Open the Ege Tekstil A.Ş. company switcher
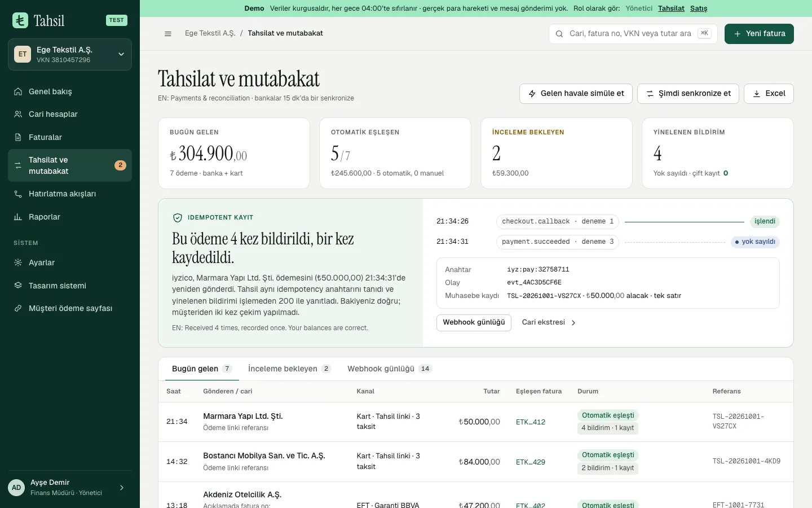Screen dimensions: 812x508 [70, 54]
